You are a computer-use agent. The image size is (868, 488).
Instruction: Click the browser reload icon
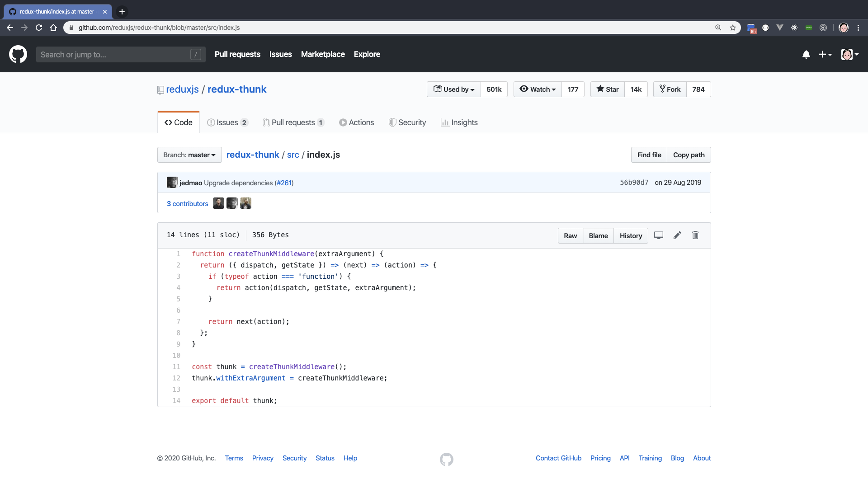pyautogui.click(x=39, y=28)
